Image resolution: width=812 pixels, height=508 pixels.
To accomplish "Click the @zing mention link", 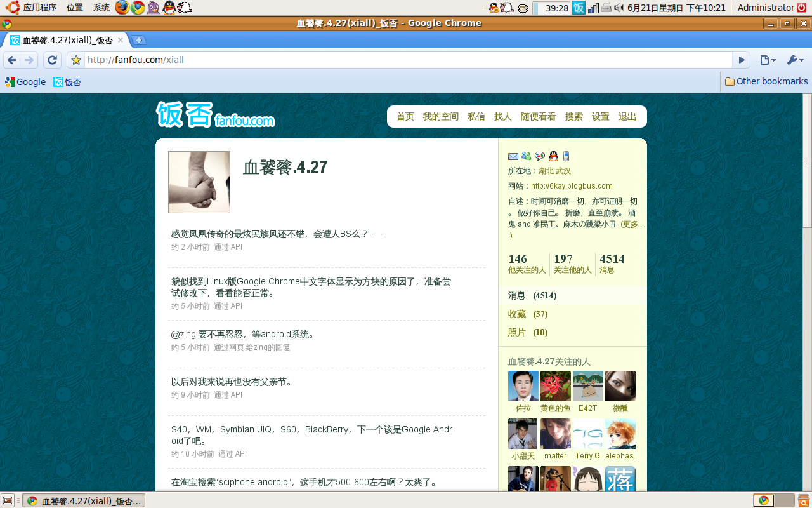I will (183, 334).
